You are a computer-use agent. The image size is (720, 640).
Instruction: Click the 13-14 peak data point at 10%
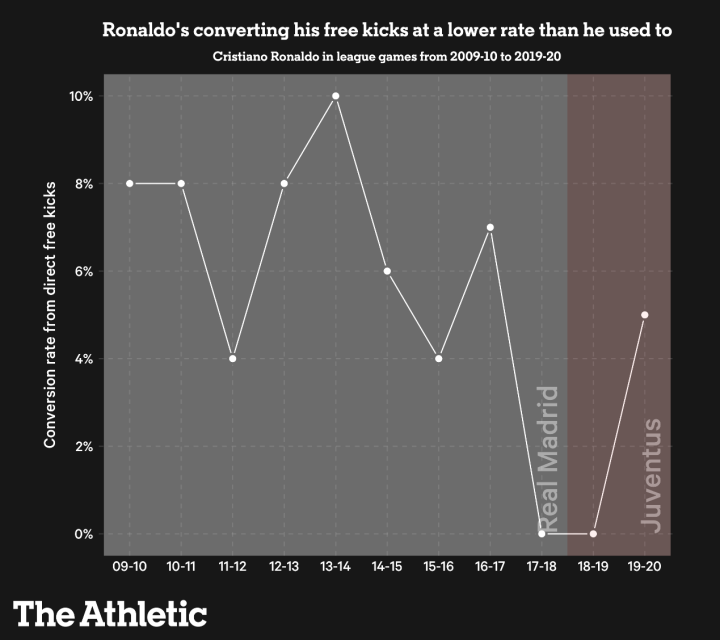tap(336, 96)
